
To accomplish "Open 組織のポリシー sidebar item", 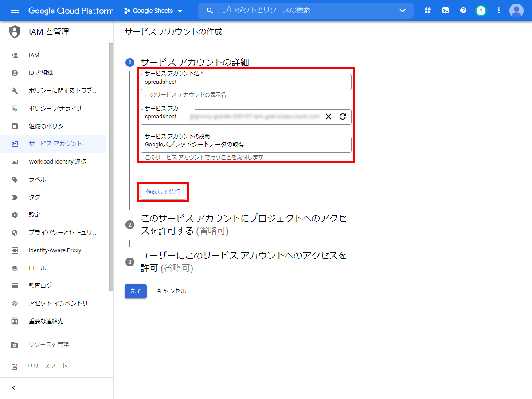I will point(53,126).
